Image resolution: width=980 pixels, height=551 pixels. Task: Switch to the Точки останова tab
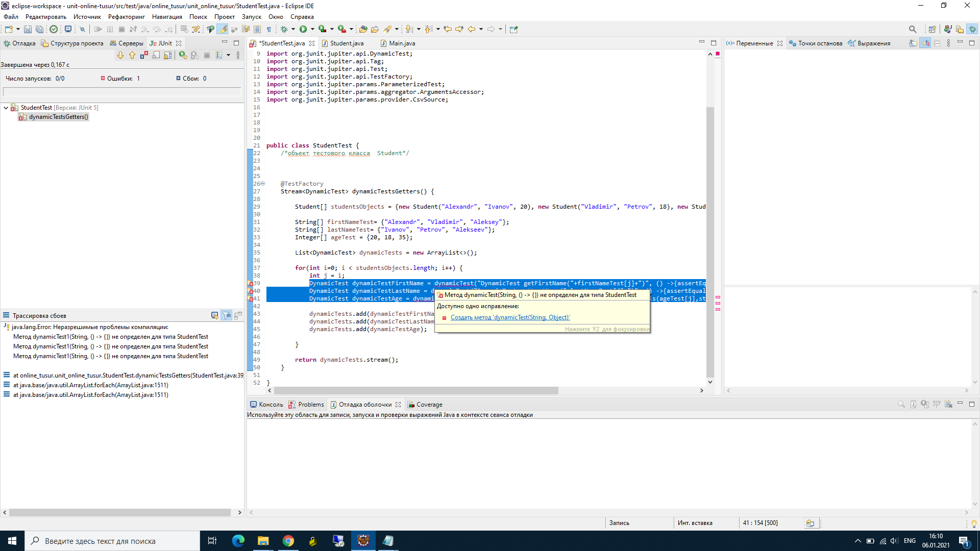815,43
